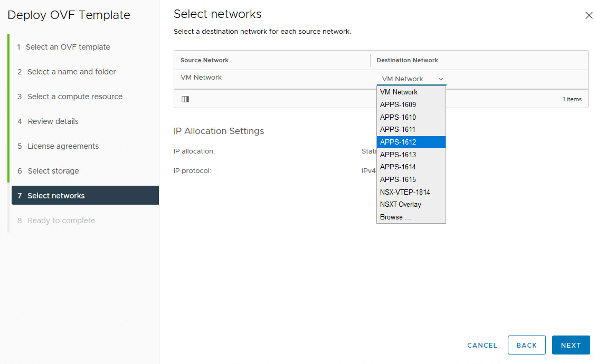Image resolution: width=596 pixels, height=364 pixels.
Task: Pick APPS-1611 in the dropdown
Action: coord(398,129)
